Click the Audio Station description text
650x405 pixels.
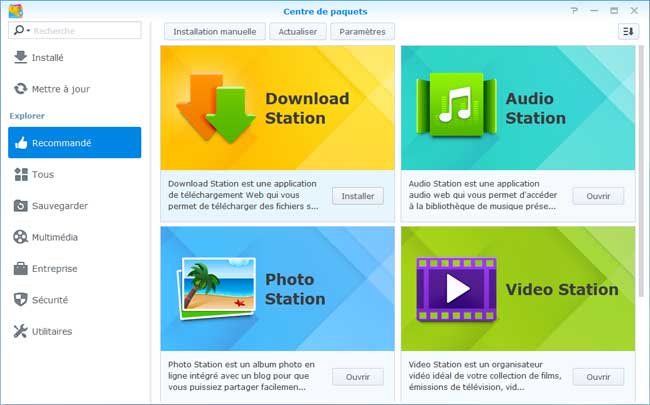click(483, 195)
